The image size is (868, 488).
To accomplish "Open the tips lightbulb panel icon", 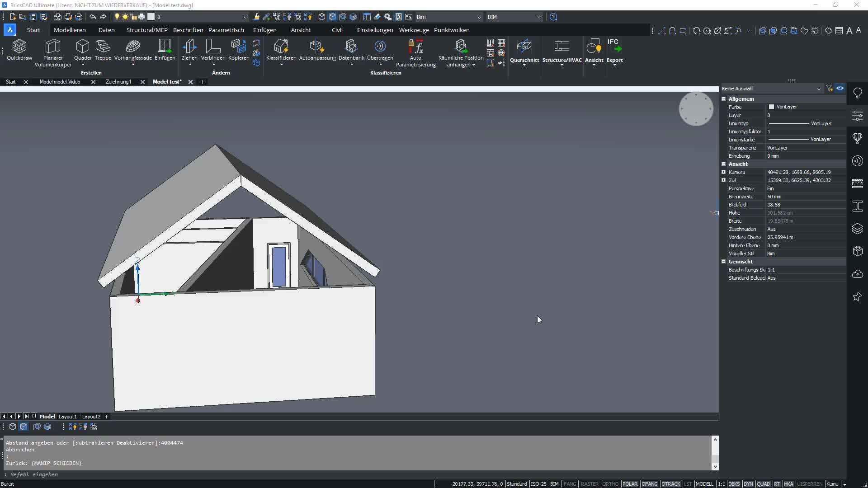I will 858,93.
